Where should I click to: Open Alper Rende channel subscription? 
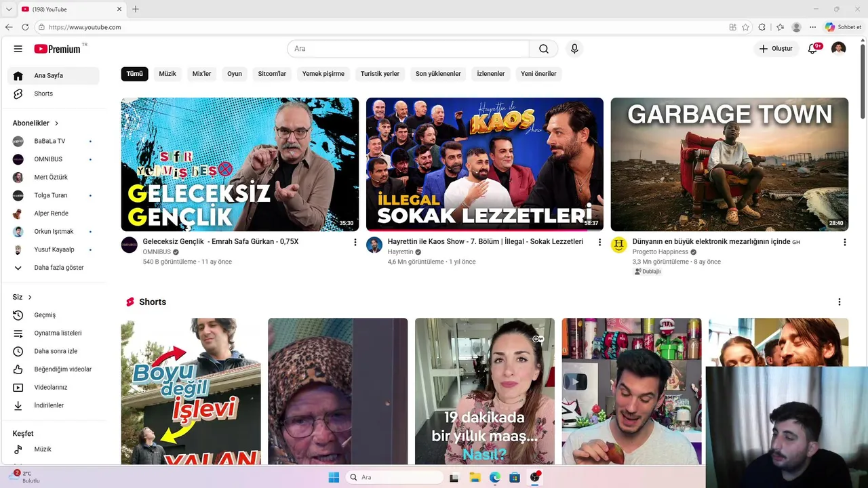54,213
